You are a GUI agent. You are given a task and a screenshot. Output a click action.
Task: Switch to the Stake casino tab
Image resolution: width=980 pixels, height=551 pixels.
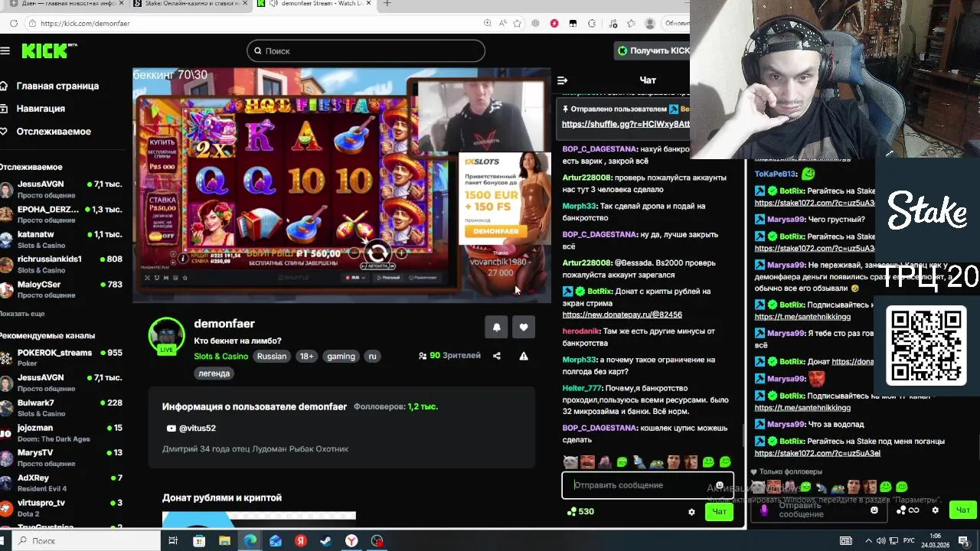pos(190,4)
